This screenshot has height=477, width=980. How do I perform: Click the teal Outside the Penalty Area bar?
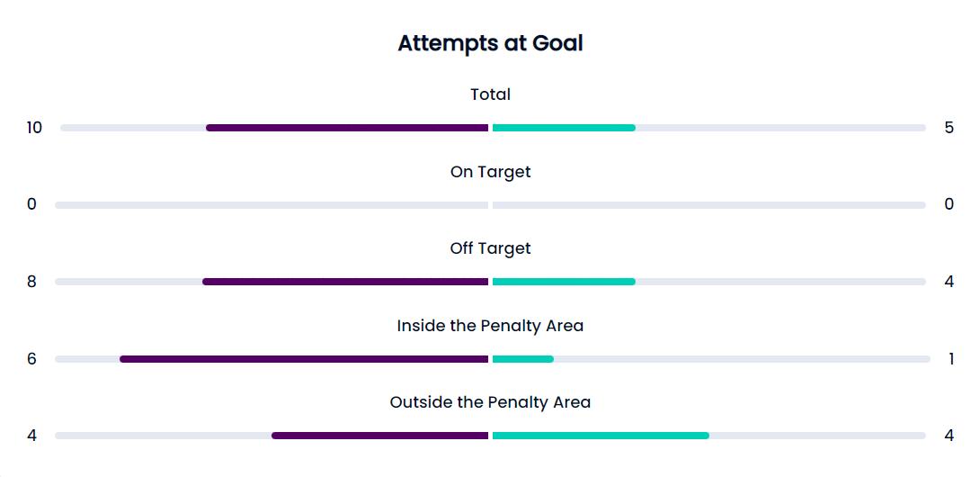click(601, 436)
